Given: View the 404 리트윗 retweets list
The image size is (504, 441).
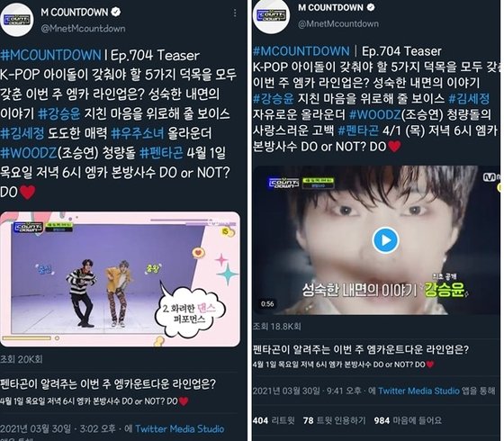Looking at the screenshot, I should (x=274, y=420).
